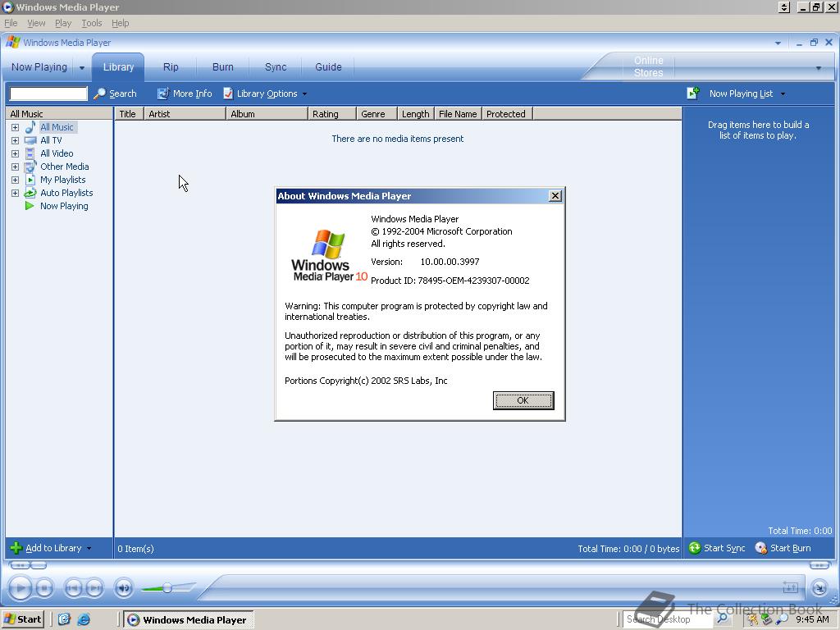The height and width of the screenshot is (630, 840).
Task: Expand the My Playlists tree node
Action: click(15, 180)
